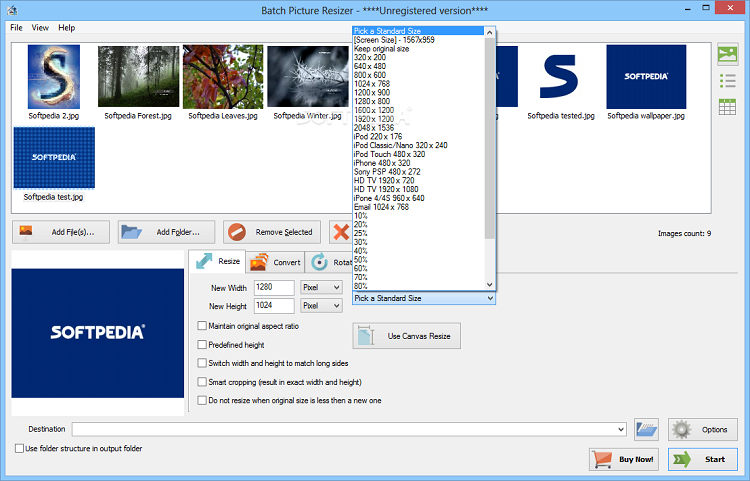Select Softpedia wallpaper.jpg thumbnail
The image size is (750, 481).
pyautogui.click(x=646, y=77)
